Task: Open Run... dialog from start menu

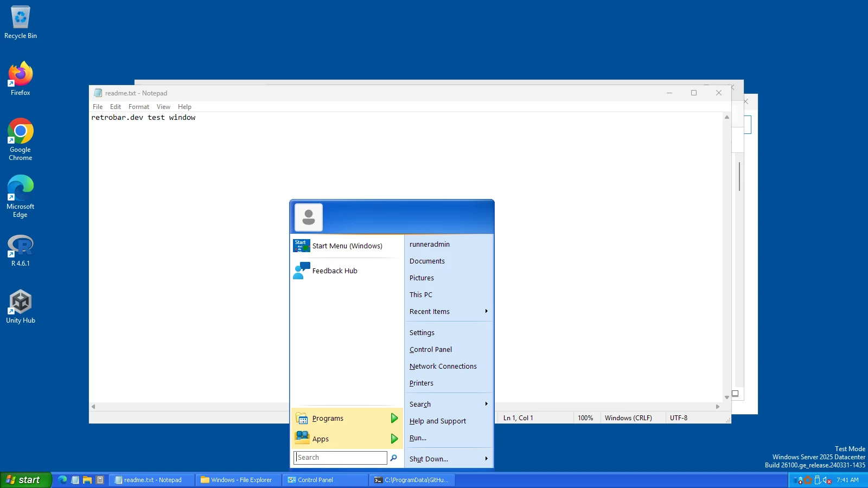Action: (449, 438)
